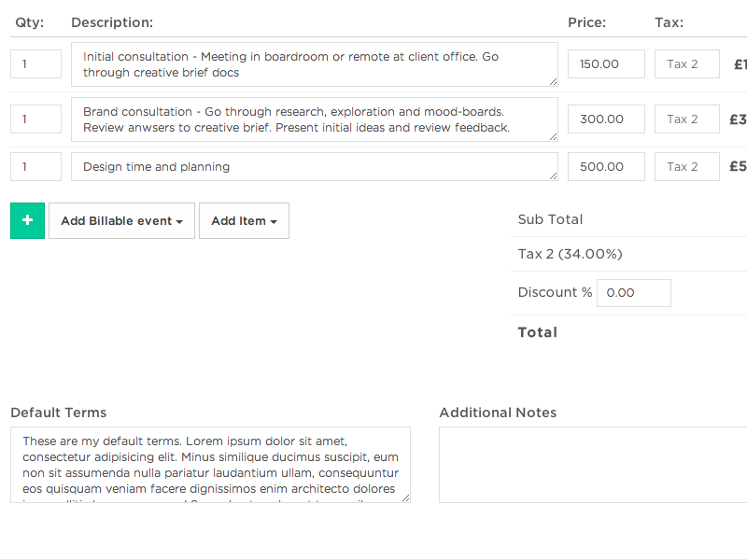
Task: Edit the 300.00 price field
Action: [605, 119]
